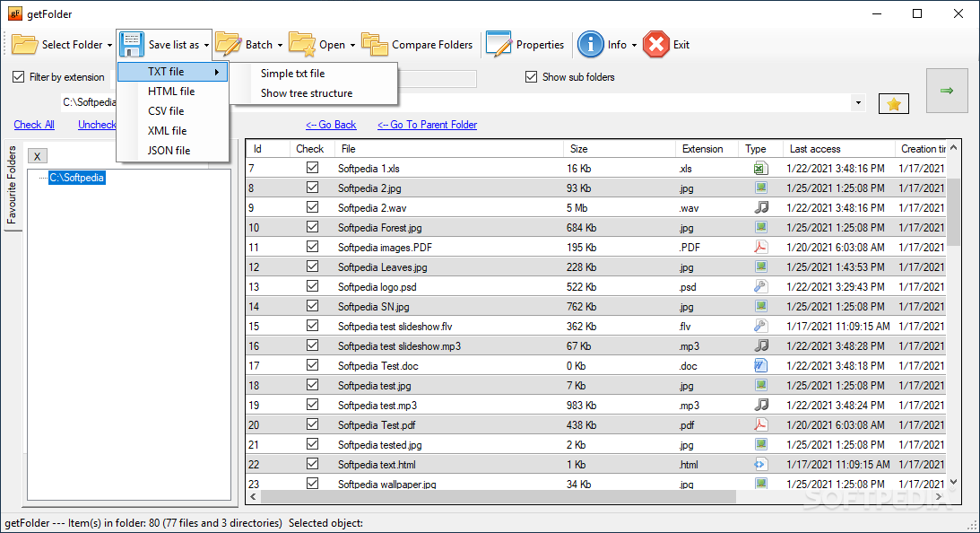
Task: Click the Batch folder icon
Action: click(228, 45)
